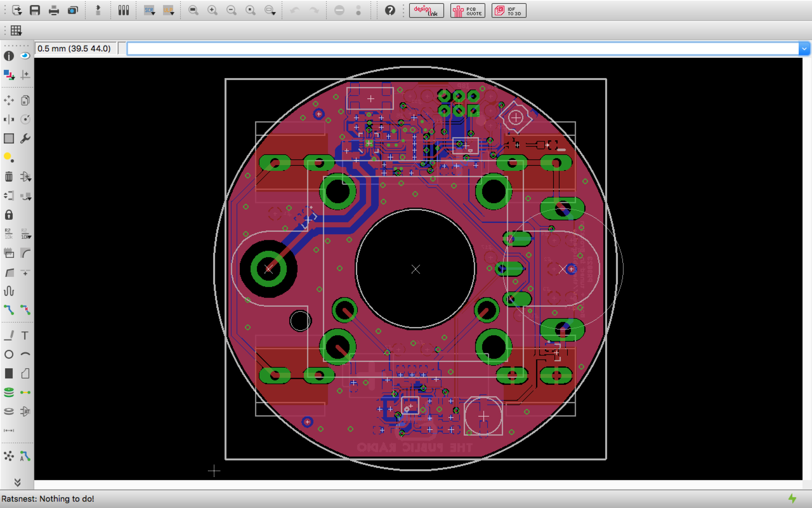Open the SCR script dropdown
This screenshot has height=508, width=812.
click(149, 10)
